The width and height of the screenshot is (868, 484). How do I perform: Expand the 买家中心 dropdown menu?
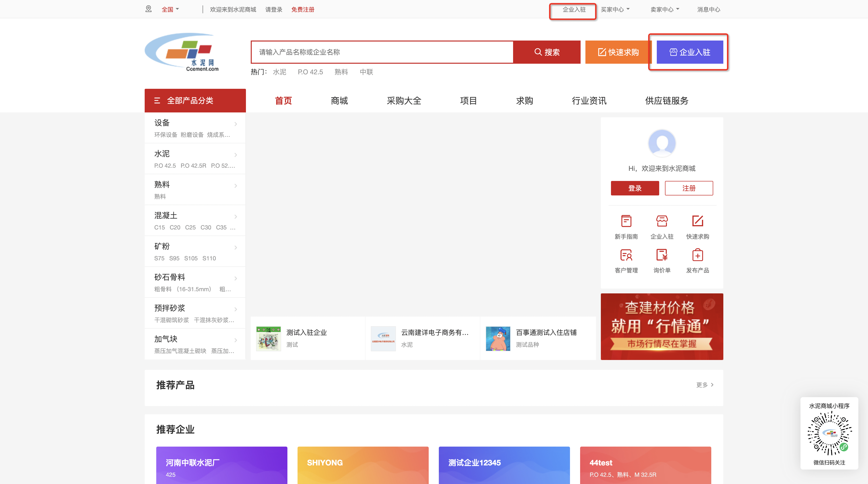(615, 9)
